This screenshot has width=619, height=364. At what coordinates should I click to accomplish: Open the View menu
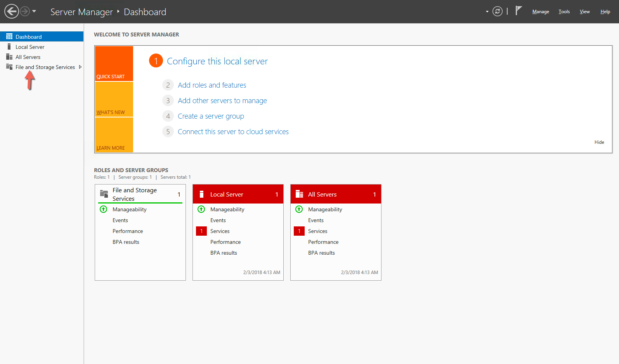pyautogui.click(x=584, y=12)
